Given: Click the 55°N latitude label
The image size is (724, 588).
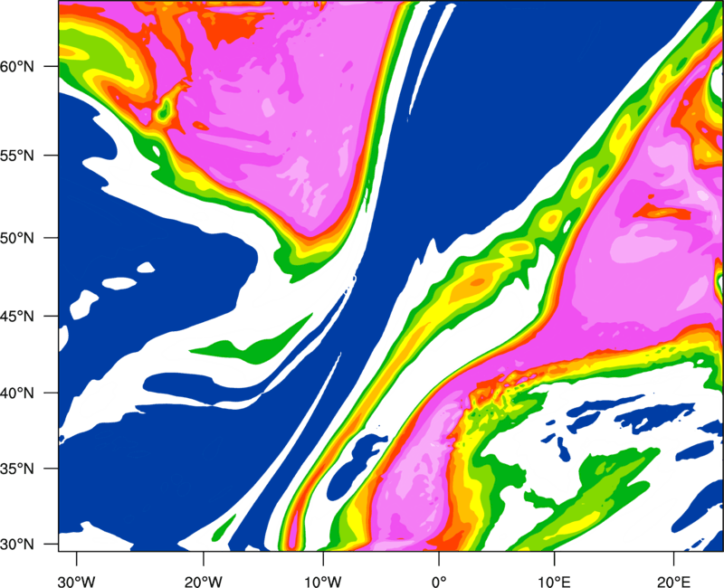Looking at the screenshot, I should (x=17, y=156).
